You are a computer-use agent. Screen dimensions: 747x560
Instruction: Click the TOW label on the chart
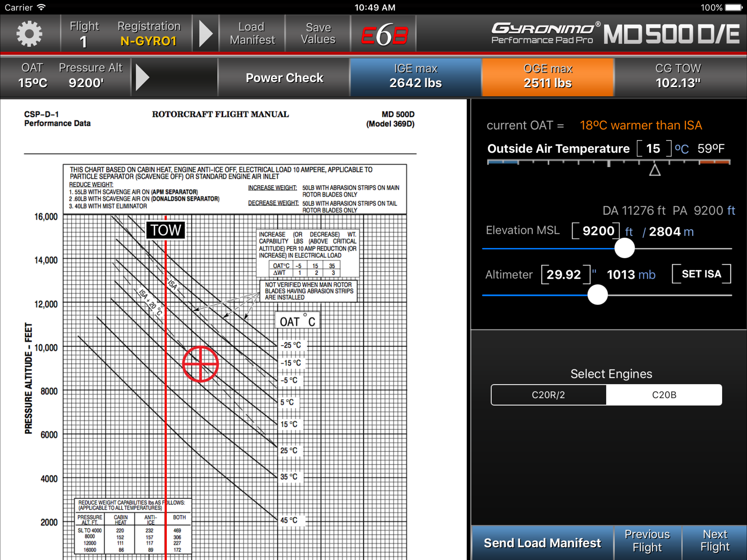click(165, 230)
